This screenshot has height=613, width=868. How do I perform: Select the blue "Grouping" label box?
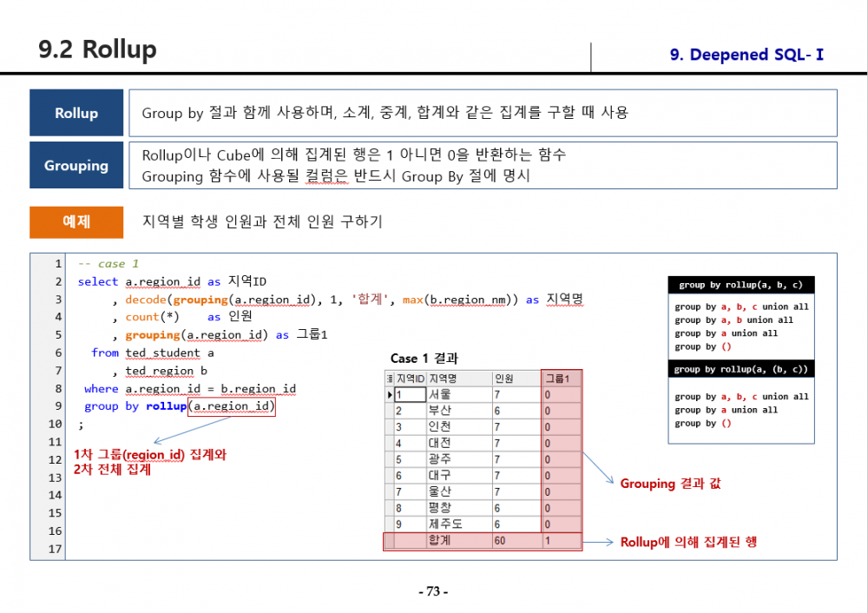(76, 165)
